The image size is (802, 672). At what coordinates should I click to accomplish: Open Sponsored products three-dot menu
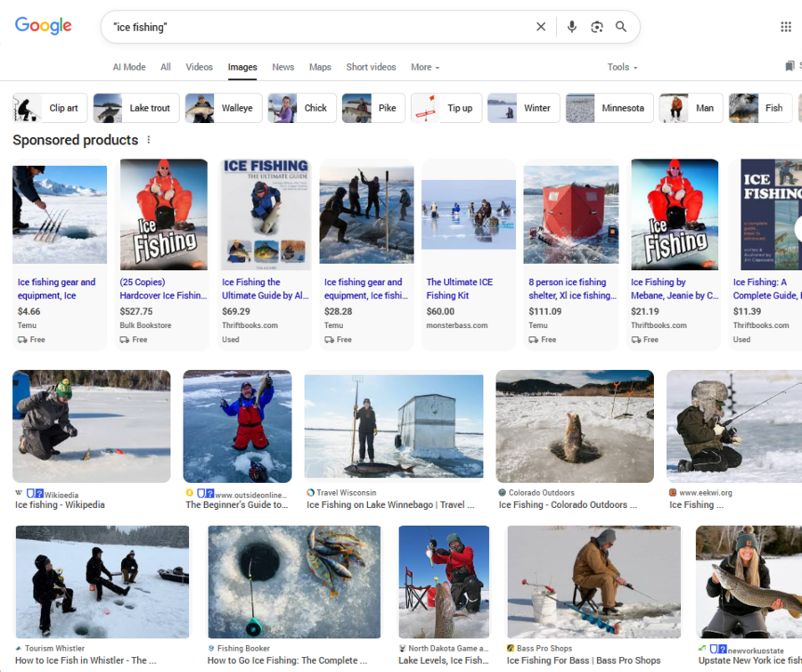pos(149,140)
